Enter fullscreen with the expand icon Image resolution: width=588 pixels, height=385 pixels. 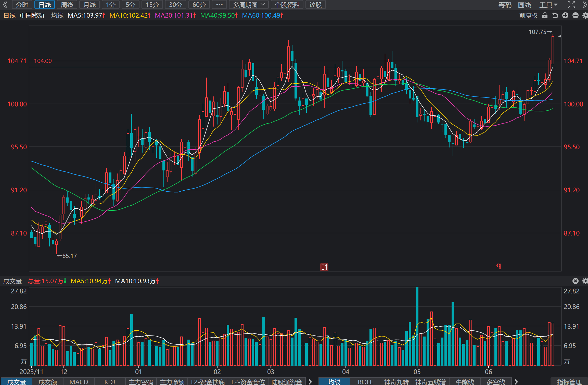[571, 5]
